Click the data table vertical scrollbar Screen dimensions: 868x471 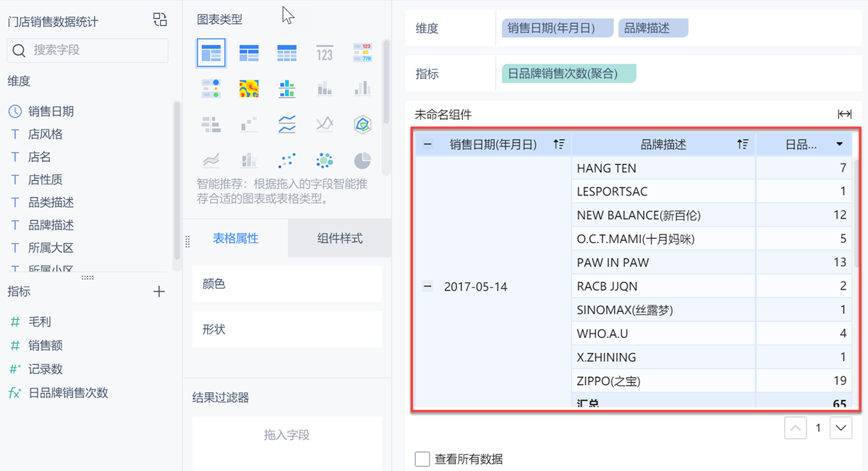pyautogui.click(x=858, y=213)
